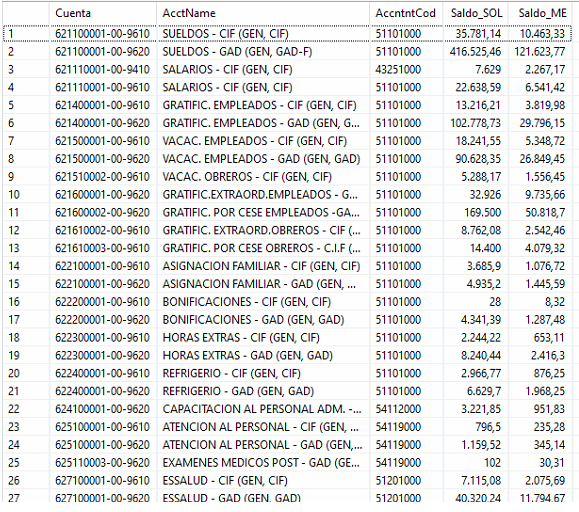Click cell 621600002-00-9620
Image resolution: width=579 pixels, height=512 pixels.
click(103, 212)
